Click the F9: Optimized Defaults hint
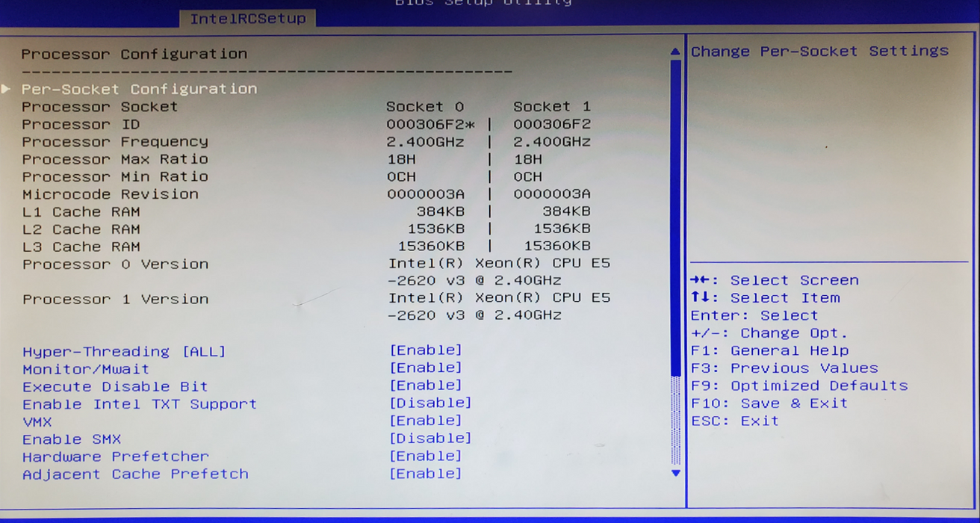This screenshot has height=523, width=980. (x=800, y=386)
